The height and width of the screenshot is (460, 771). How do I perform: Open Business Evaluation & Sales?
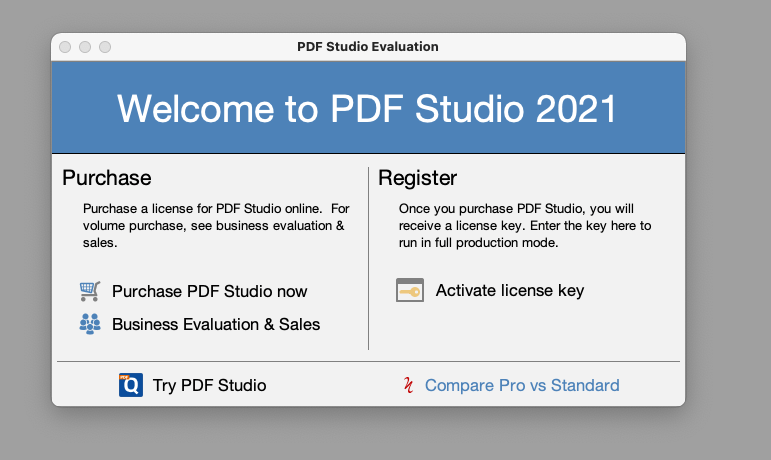point(216,324)
